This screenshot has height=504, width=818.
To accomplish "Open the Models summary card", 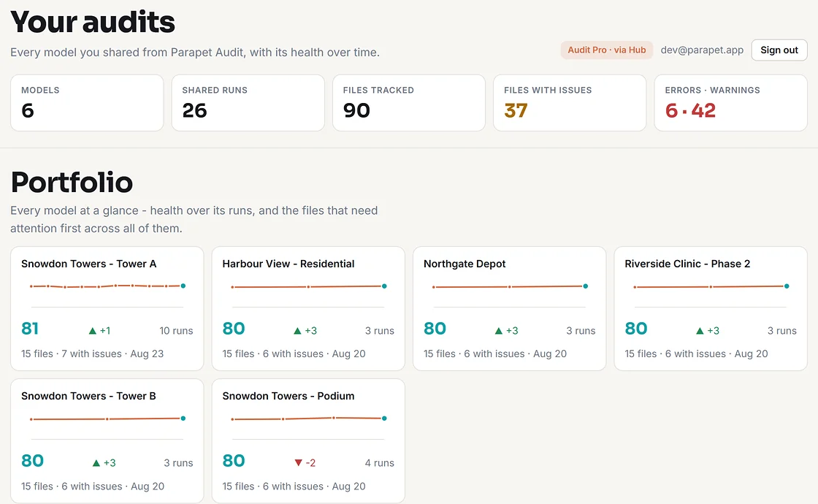I will pos(87,103).
